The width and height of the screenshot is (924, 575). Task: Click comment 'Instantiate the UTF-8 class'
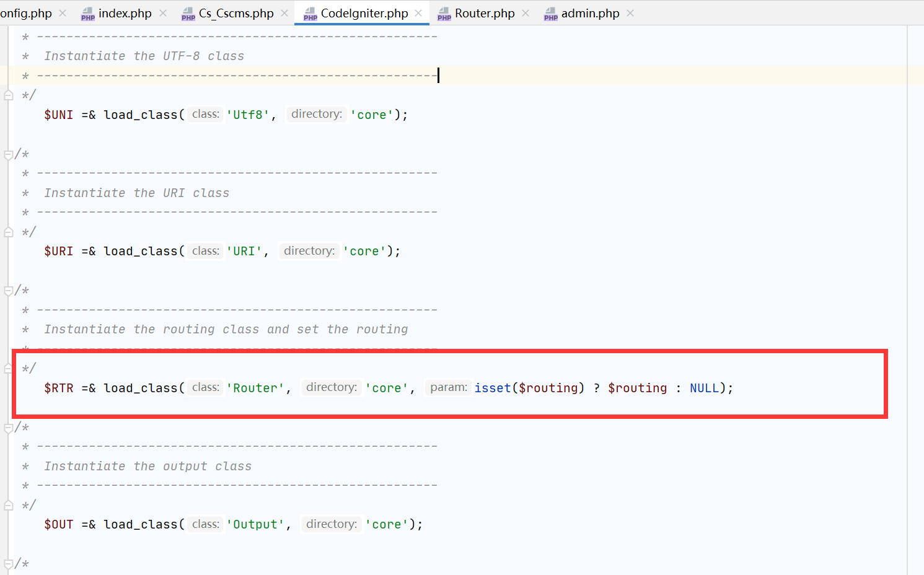tap(144, 56)
